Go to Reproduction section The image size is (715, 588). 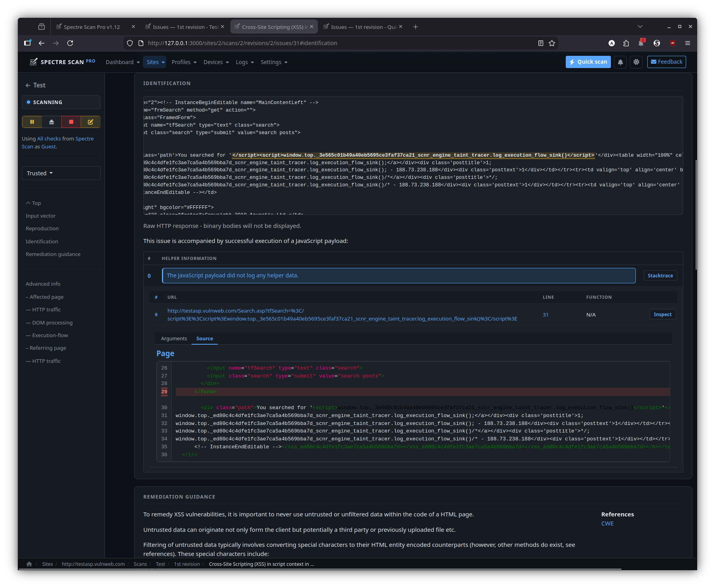(x=42, y=228)
